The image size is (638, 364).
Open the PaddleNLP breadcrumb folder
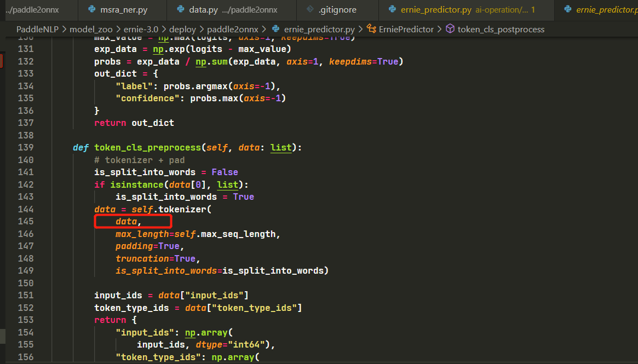pos(37,29)
